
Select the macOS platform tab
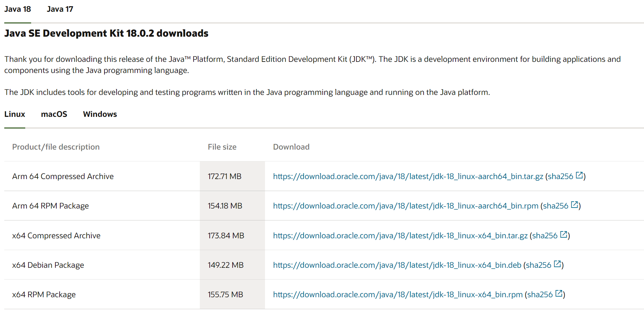pyautogui.click(x=54, y=114)
